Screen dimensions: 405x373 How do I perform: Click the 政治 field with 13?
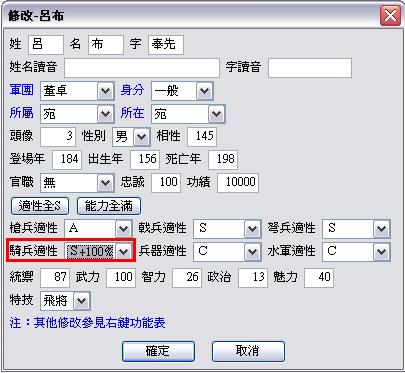coord(253,278)
